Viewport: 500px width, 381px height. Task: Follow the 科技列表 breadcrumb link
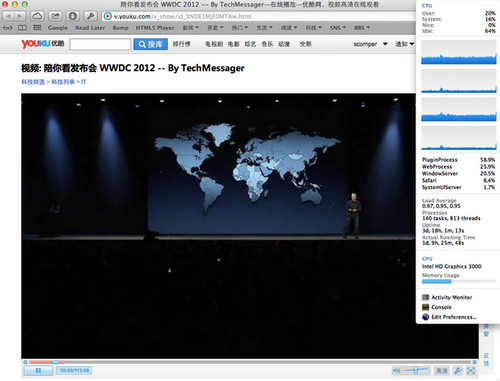coord(63,82)
